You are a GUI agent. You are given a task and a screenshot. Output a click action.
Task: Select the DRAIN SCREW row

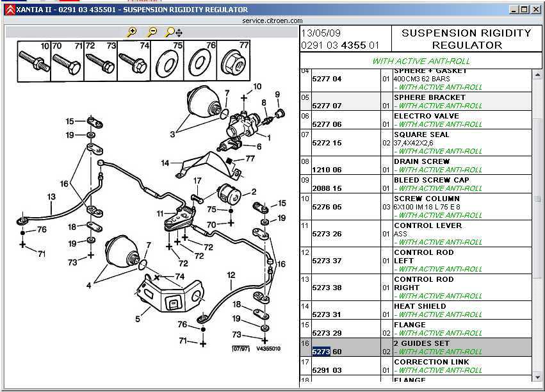416,165
